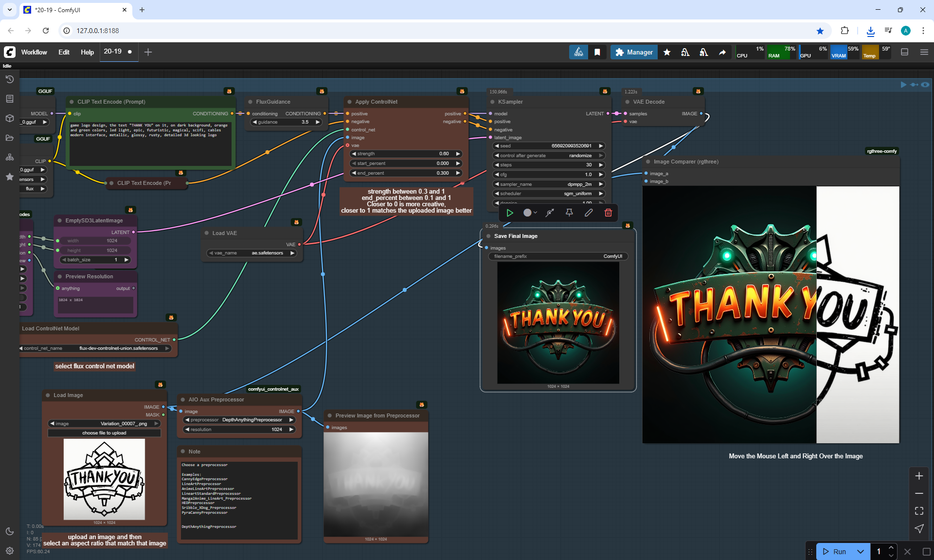
Task: Click the trash icon in node toolbox
Action: 608,213
